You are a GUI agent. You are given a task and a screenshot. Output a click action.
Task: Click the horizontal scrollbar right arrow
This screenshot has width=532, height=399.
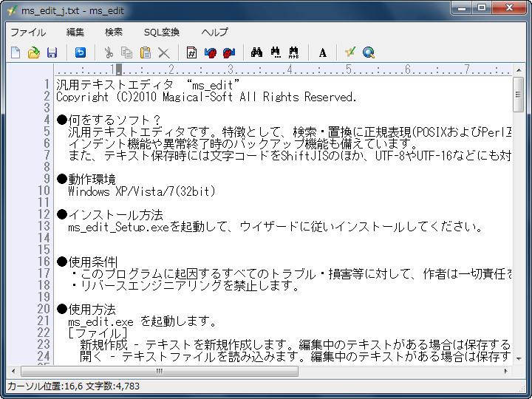(x=506, y=371)
